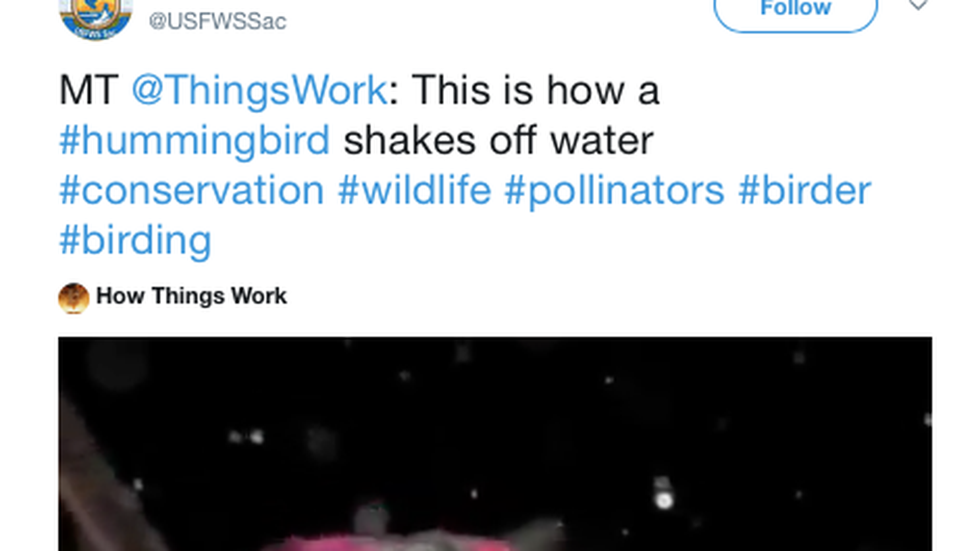The width and height of the screenshot is (980, 551).
Task: Click the @USFWSSac account handle
Action: (217, 21)
